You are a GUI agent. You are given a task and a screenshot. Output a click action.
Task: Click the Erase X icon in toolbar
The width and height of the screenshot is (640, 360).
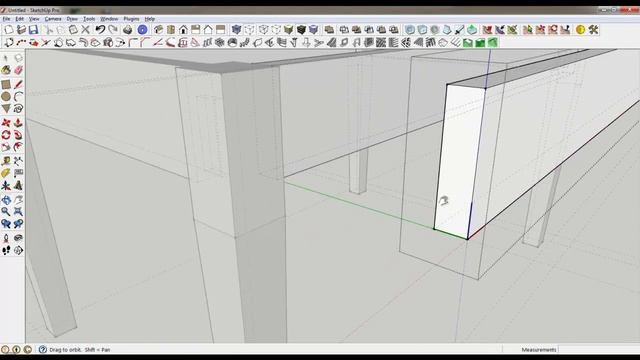85,29
